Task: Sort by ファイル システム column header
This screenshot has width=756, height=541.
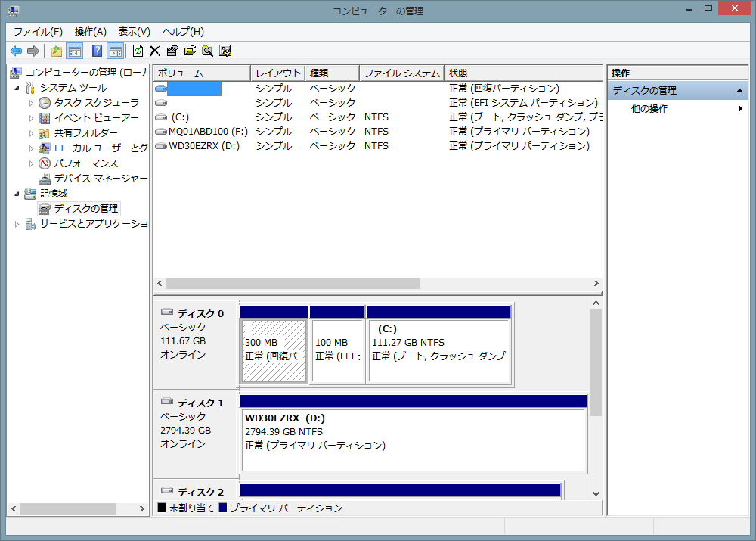Action: click(401, 73)
